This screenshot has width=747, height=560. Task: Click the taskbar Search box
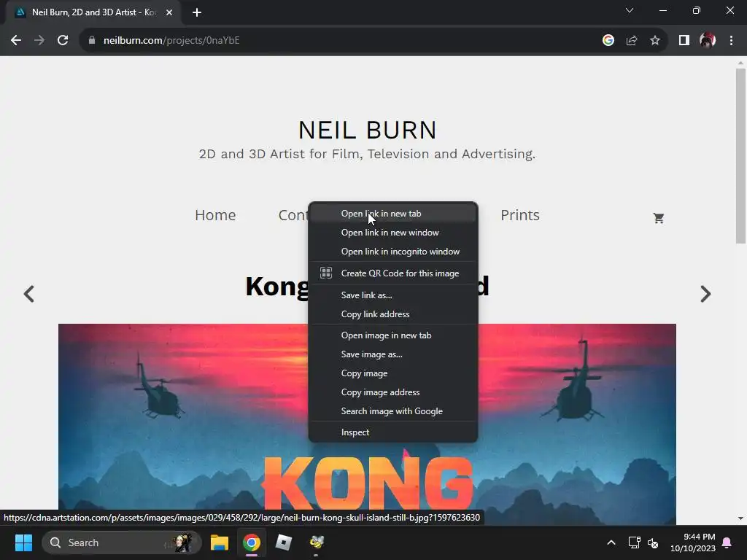click(x=122, y=542)
